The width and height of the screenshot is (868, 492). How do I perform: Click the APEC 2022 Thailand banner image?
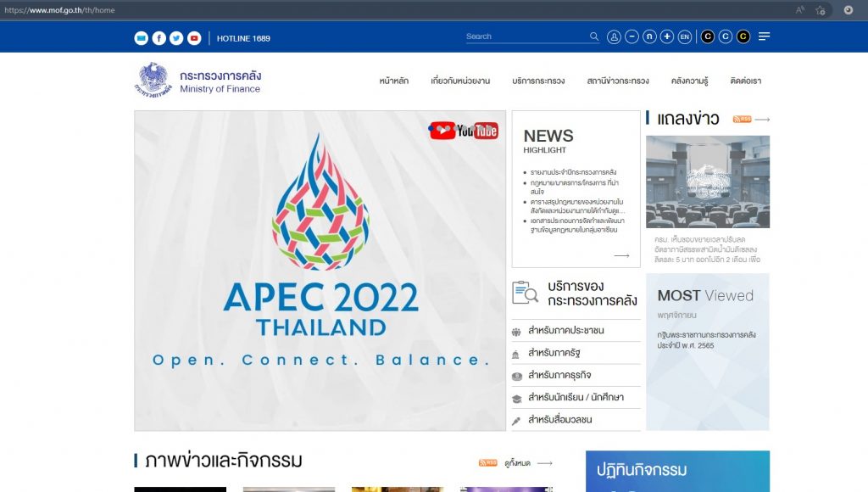320,271
